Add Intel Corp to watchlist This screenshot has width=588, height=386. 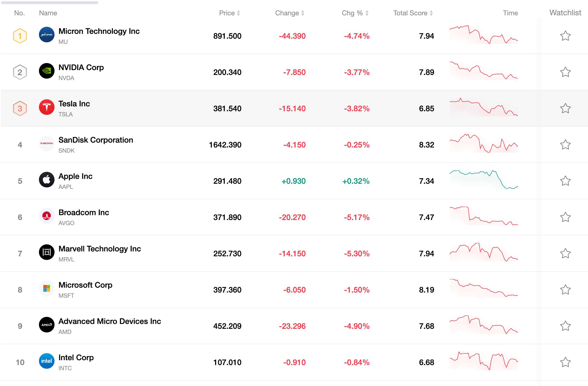click(x=565, y=362)
